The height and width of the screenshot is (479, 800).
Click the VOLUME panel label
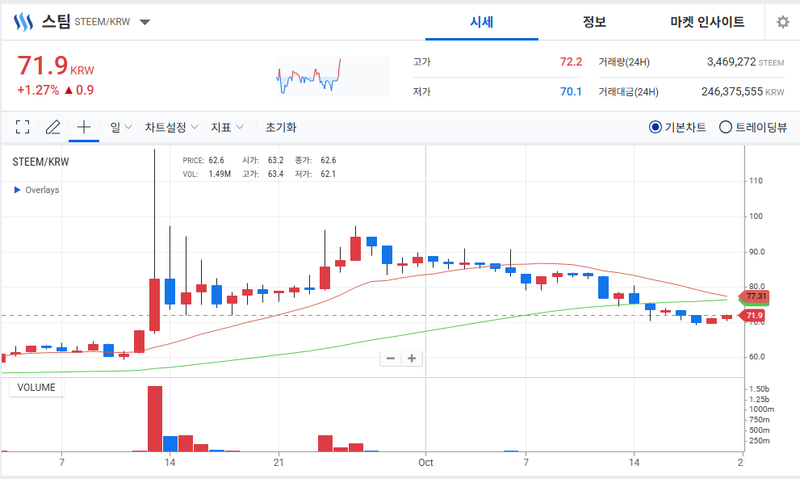[36, 388]
